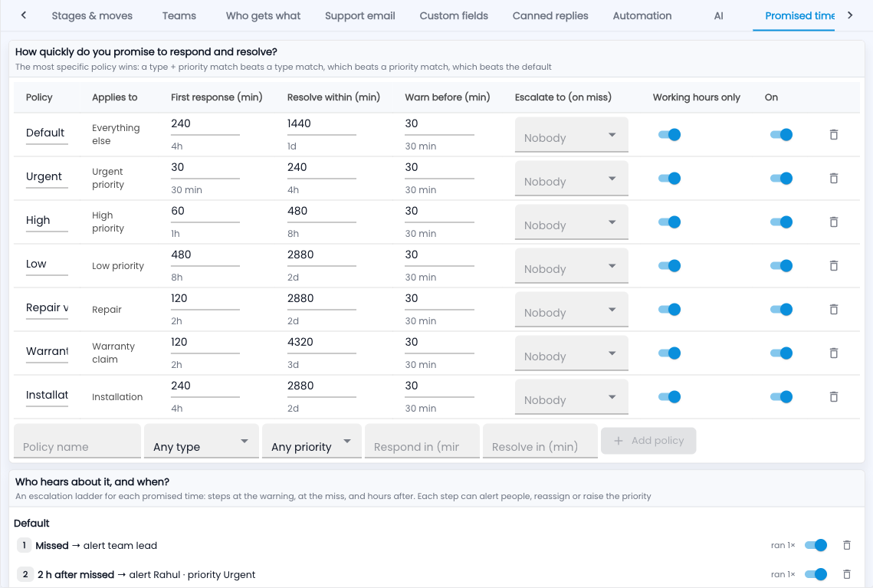Viewport: 873px width, 588px height.
Task: Open the Support email tab
Action: tap(359, 15)
